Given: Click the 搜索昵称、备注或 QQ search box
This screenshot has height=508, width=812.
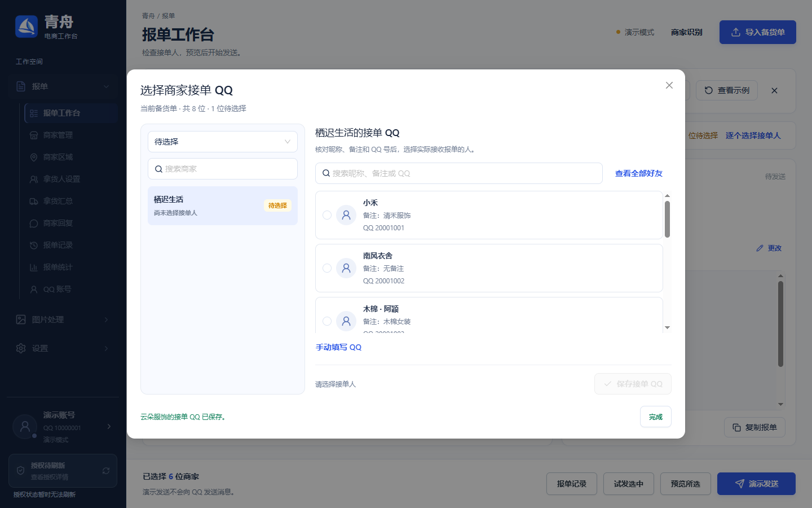Looking at the screenshot, I should (x=459, y=173).
